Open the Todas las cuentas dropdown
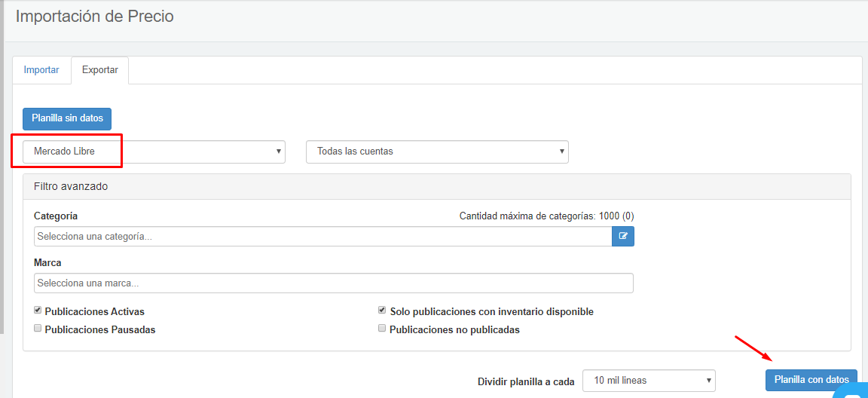Viewport: 868px width, 398px height. click(437, 151)
